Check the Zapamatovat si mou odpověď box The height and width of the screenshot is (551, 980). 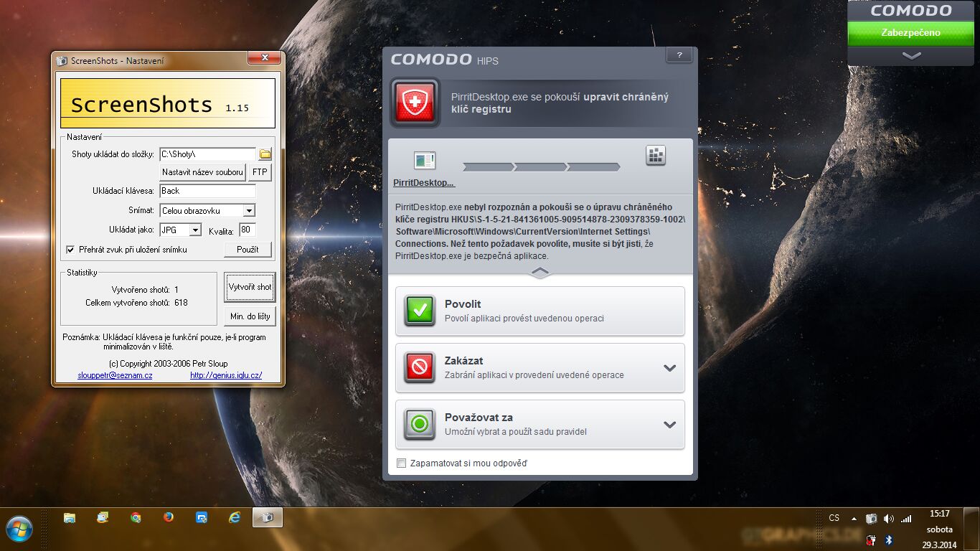pos(401,463)
